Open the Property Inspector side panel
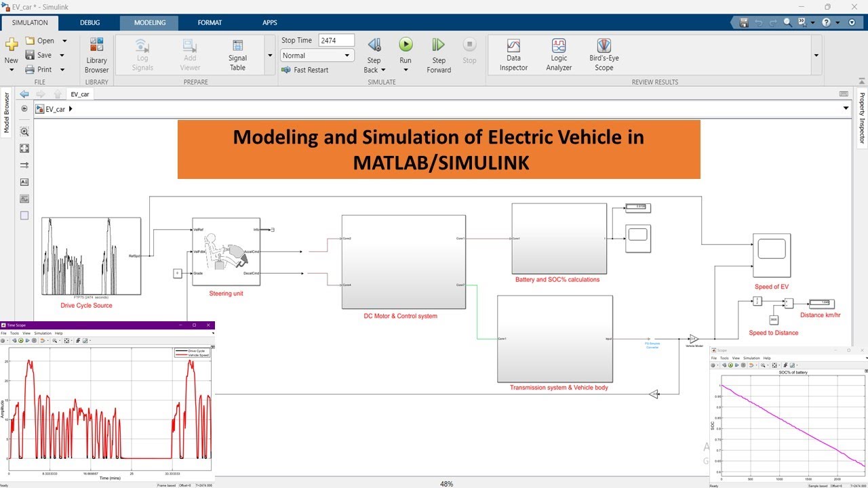The width and height of the screenshot is (868, 488). [862, 117]
